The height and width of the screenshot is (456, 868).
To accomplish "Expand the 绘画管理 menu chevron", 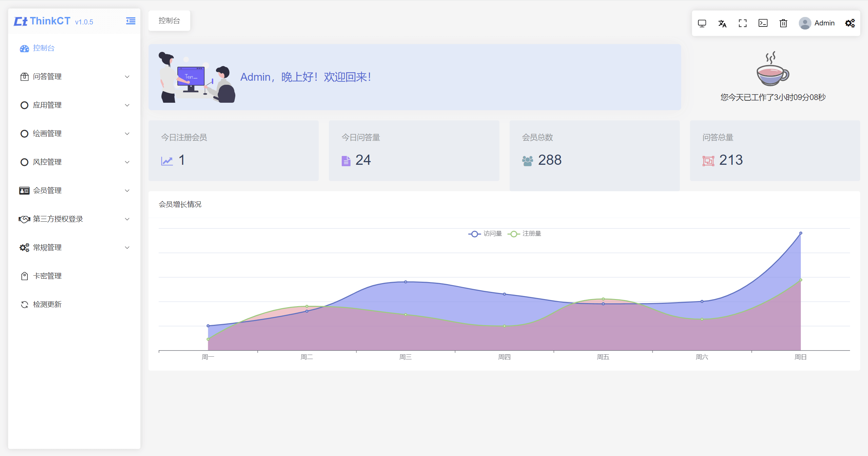I will (x=127, y=134).
